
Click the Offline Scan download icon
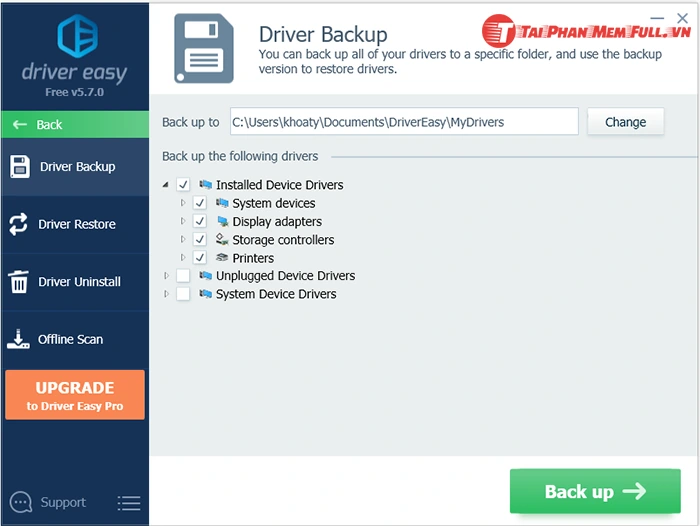18,339
